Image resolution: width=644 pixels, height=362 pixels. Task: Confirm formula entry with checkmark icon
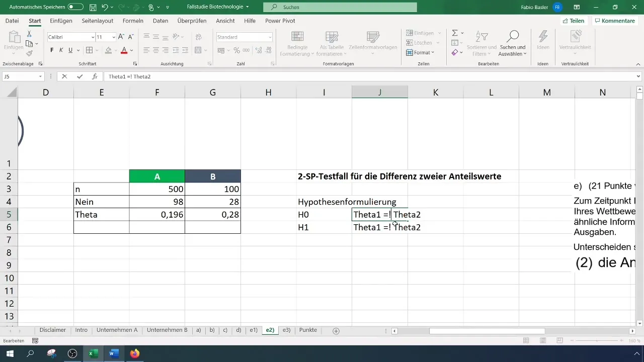pos(79,76)
